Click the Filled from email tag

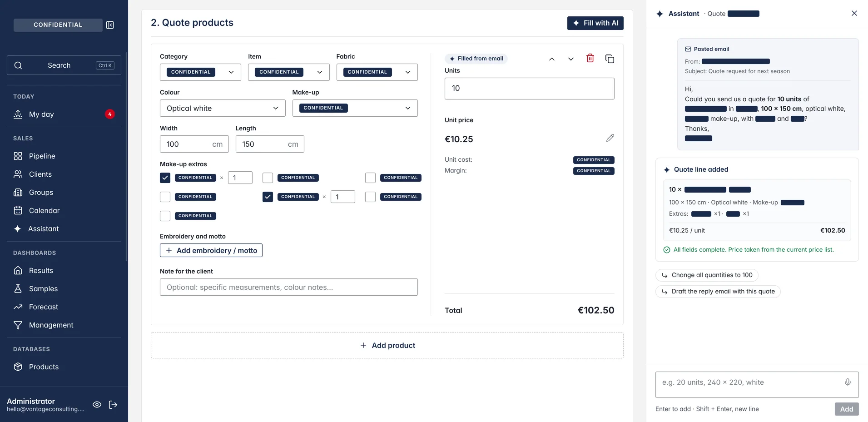pos(476,59)
